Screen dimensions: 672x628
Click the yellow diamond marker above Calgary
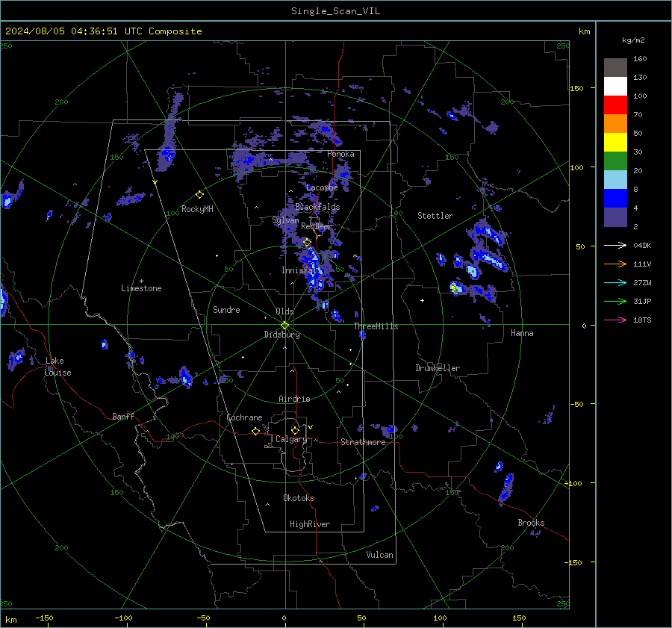[295, 430]
